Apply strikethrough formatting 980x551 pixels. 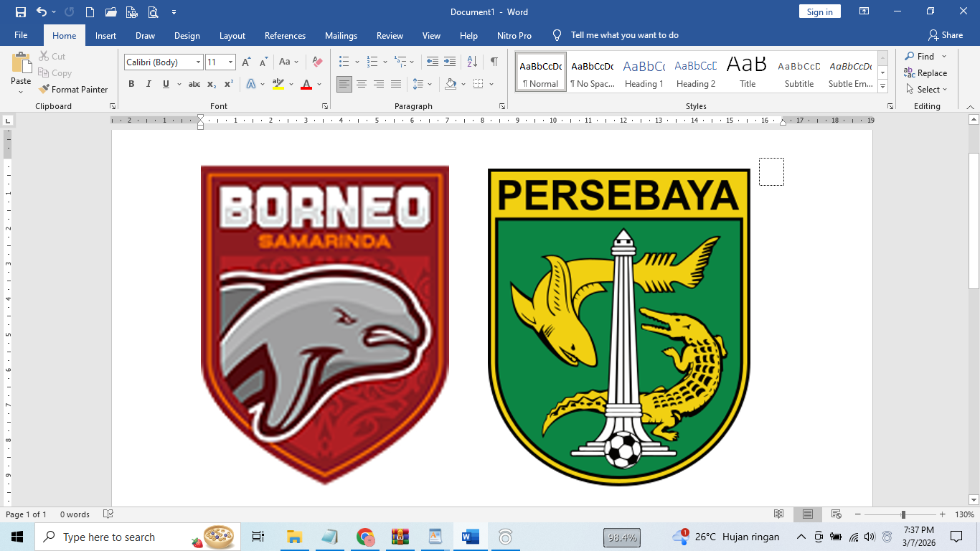194,84
